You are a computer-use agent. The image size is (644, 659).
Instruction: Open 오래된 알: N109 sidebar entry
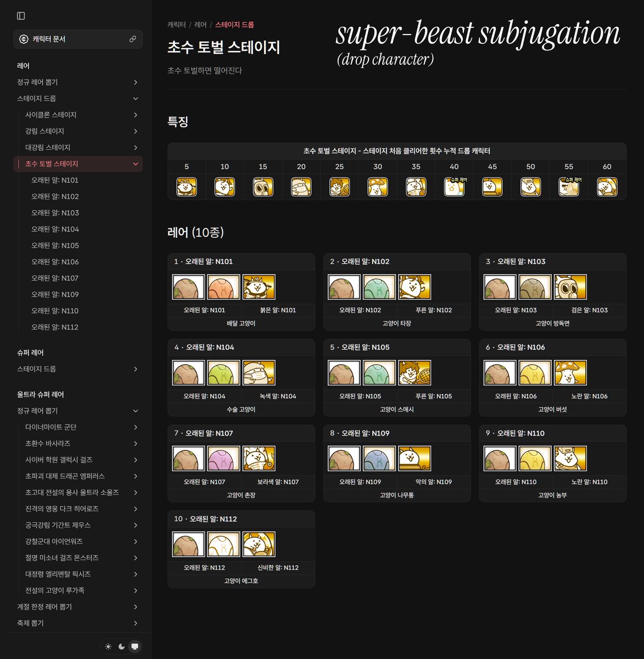[55, 294]
